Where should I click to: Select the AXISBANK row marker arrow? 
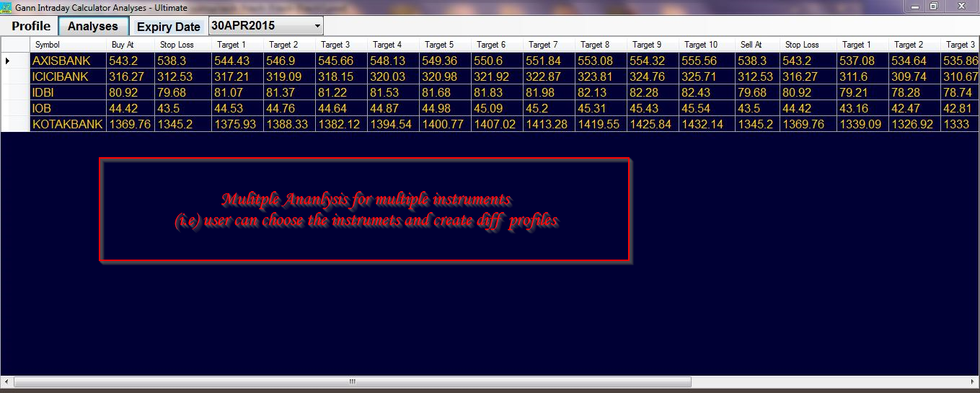point(7,61)
